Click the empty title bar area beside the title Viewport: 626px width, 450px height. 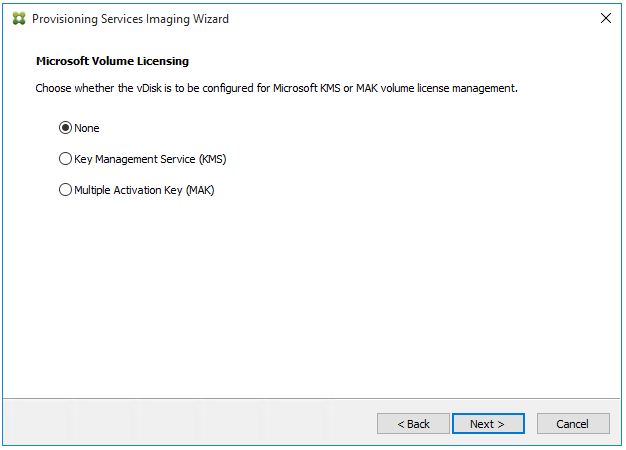pos(400,18)
